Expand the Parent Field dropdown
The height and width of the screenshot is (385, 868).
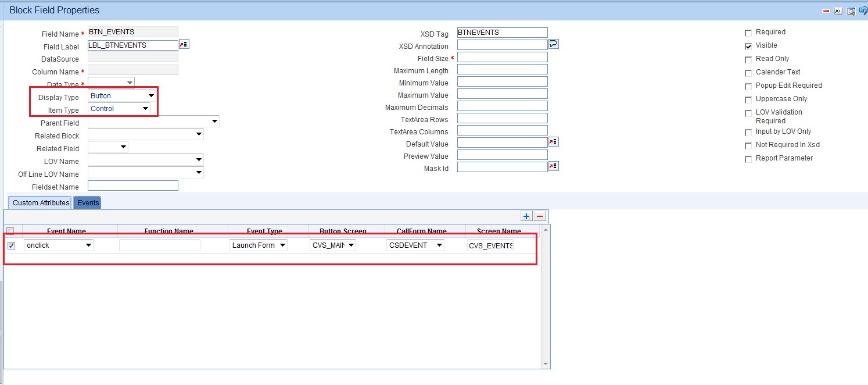pos(153,122)
